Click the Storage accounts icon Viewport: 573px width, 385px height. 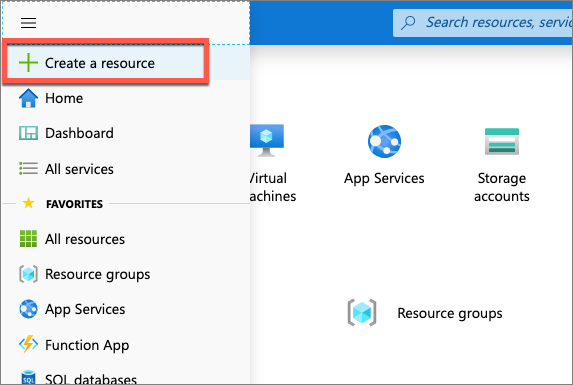click(502, 141)
